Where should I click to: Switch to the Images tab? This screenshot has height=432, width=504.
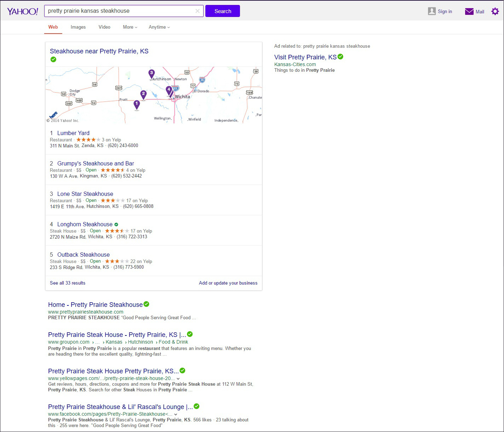tap(78, 27)
